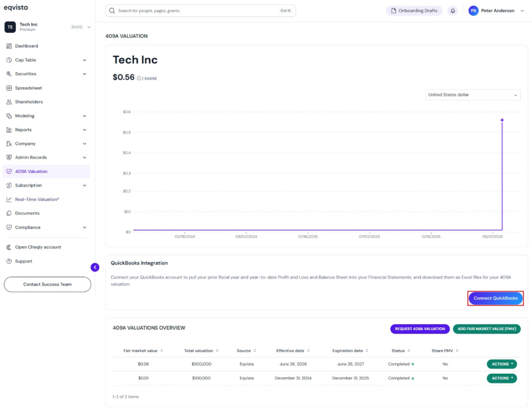
Task: Click the Real-Time Valuation graph icon
Action: 9,200
